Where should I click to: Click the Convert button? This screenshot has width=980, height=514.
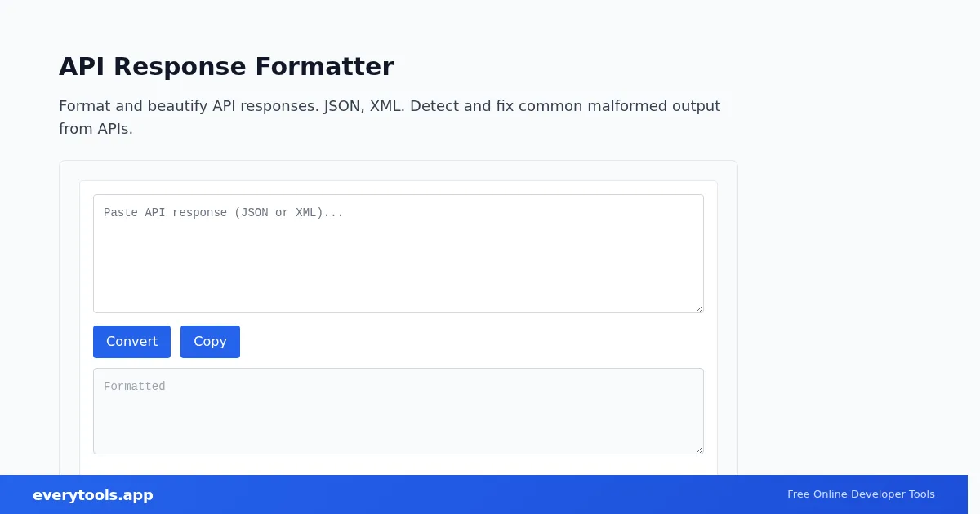tap(131, 342)
